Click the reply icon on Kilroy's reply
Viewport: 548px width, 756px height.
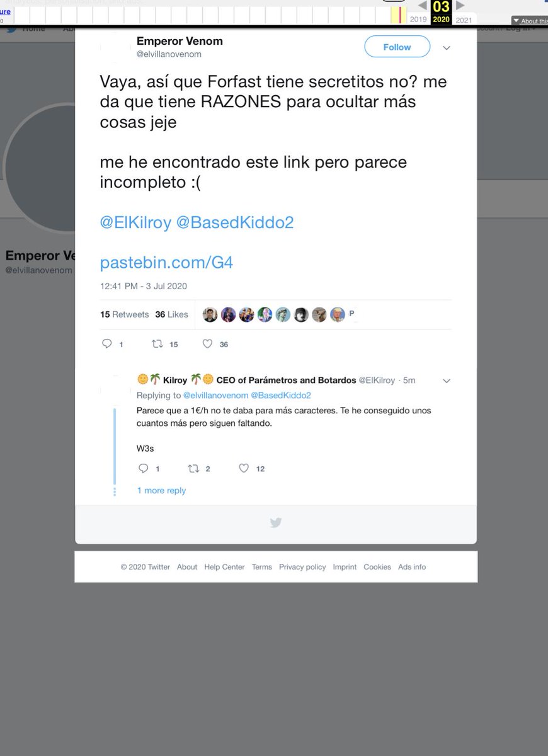[143, 468]
